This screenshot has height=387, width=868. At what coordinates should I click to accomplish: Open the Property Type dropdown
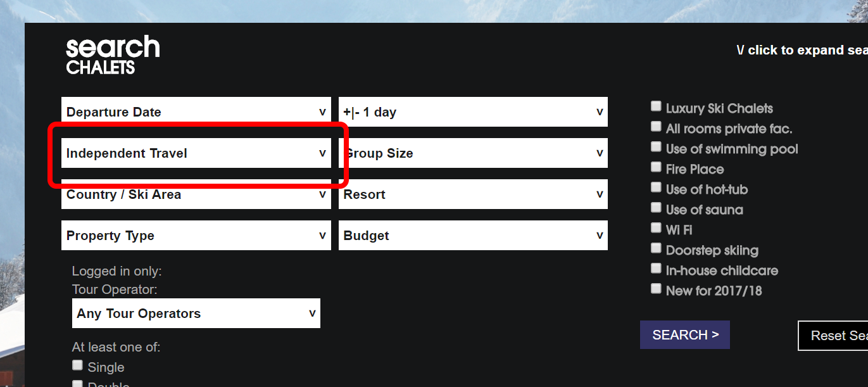pos(196,236)
